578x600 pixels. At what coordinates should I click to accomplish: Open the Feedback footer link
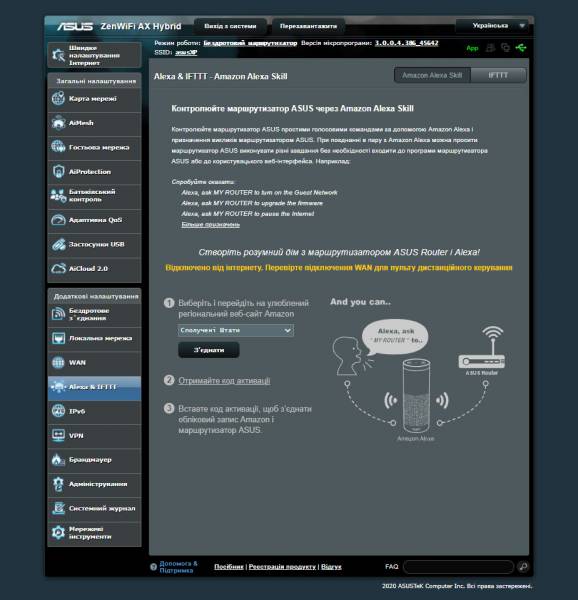(x=331, y=567)
